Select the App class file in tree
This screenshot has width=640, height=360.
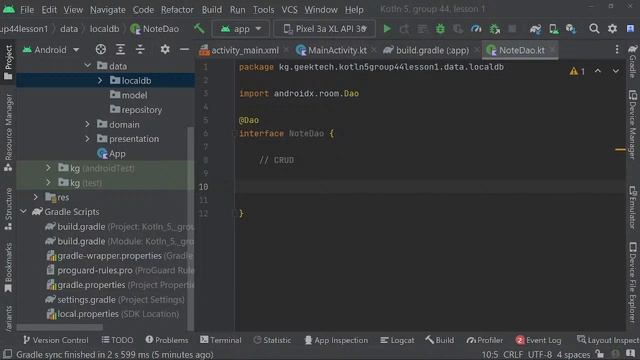tap(111, 153)
